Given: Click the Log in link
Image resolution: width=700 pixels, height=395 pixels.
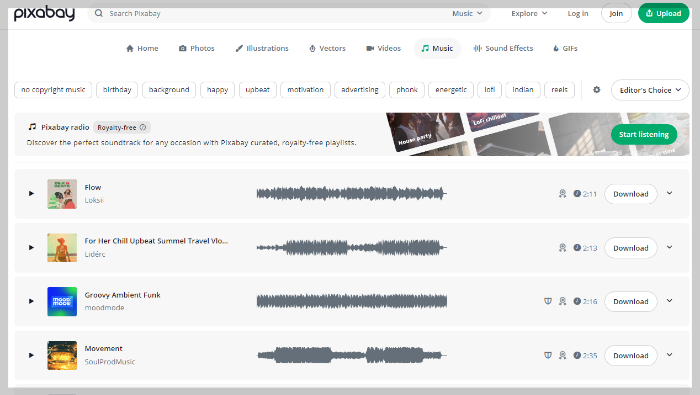Looking at the screenshot, I should [x=578, y=13].
